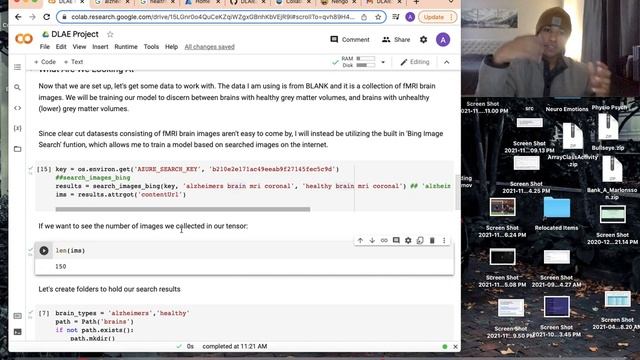Open the RAM and Disk dropdown arrow
The width and height of the screenshot is (640, 360).
(x=383, y=62)
